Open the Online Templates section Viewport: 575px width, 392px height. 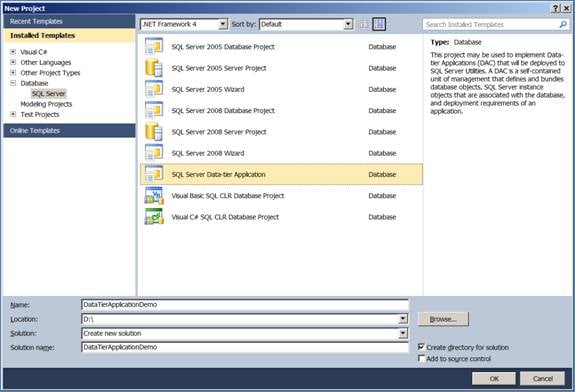point(69,131)
